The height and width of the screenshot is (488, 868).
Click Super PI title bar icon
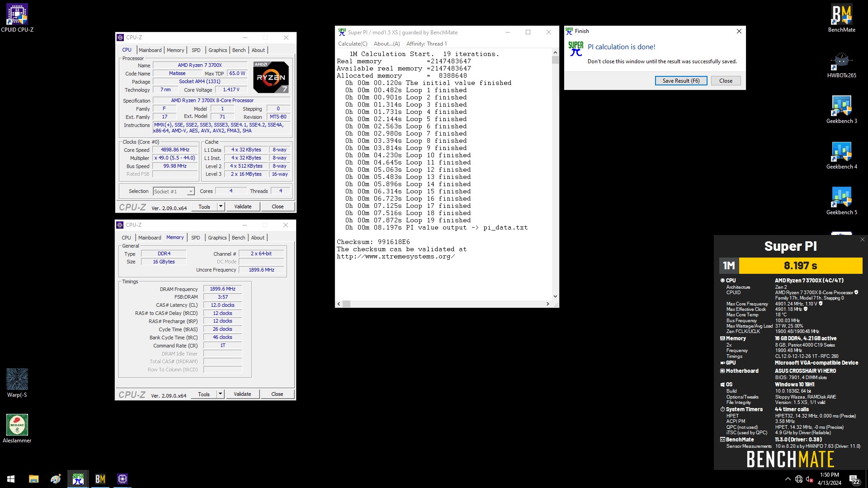tap(342, 32)
